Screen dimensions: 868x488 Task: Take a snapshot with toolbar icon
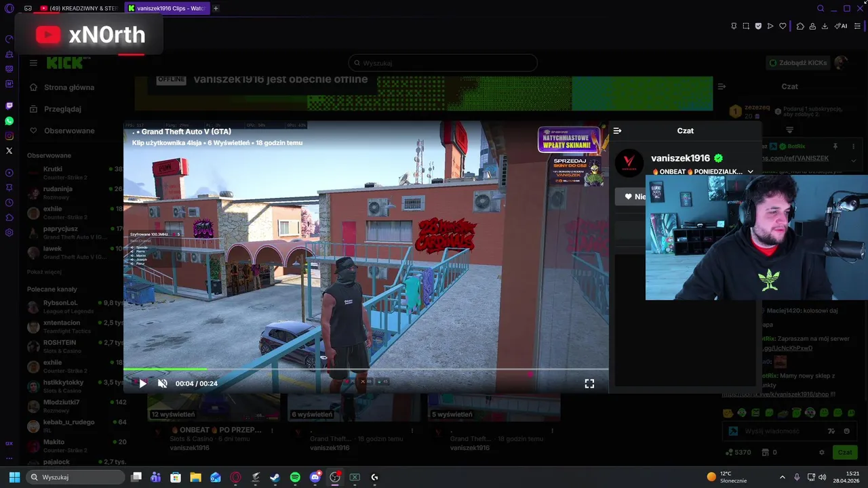746,26
